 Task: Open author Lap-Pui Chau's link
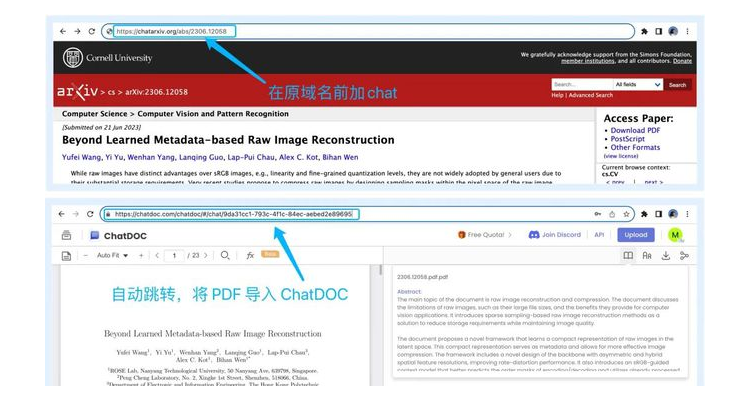click(x=251, y=157)
